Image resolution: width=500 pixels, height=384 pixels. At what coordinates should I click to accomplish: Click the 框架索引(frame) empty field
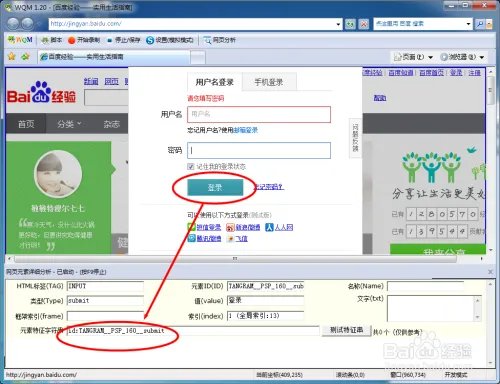point(105,316)
